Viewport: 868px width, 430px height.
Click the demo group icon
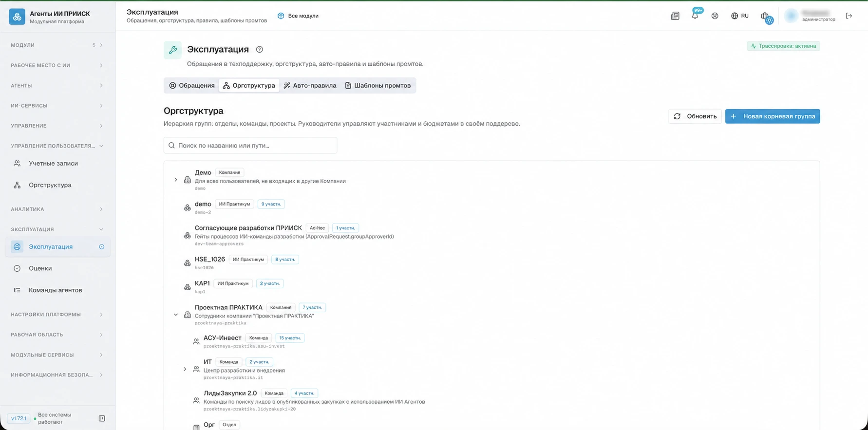(188, 207)
